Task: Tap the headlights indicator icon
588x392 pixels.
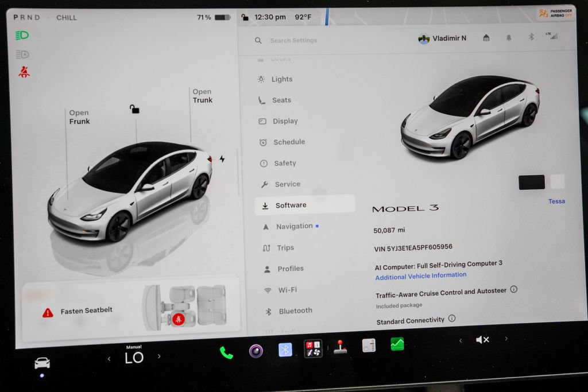Action: pyautogui.click(x=22, y=35)
